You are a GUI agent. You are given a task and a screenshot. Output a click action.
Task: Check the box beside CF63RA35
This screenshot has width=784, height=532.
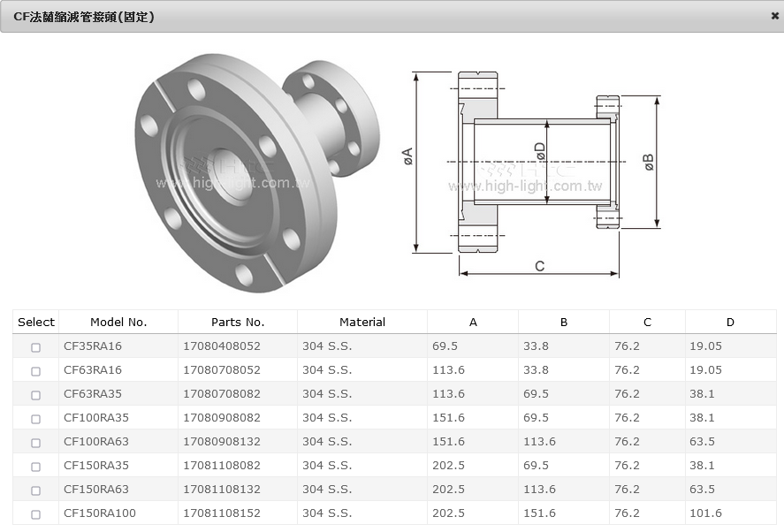click(36, 395)
